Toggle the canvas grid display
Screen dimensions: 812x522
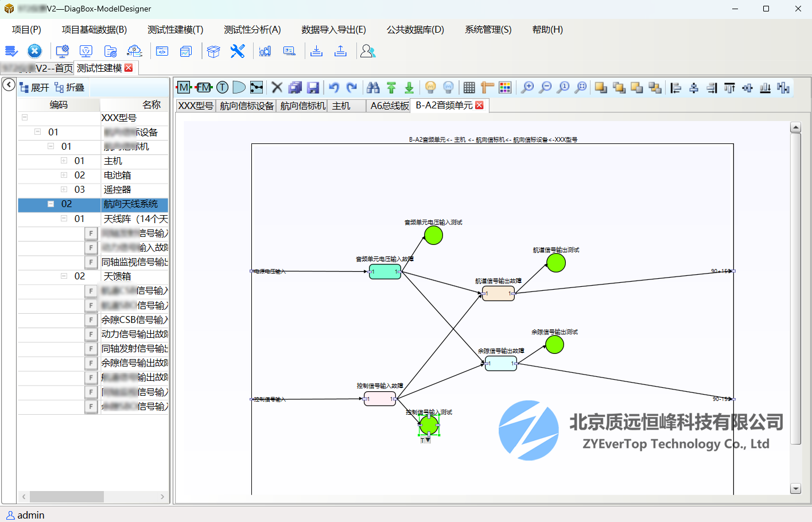coord(469,87)
